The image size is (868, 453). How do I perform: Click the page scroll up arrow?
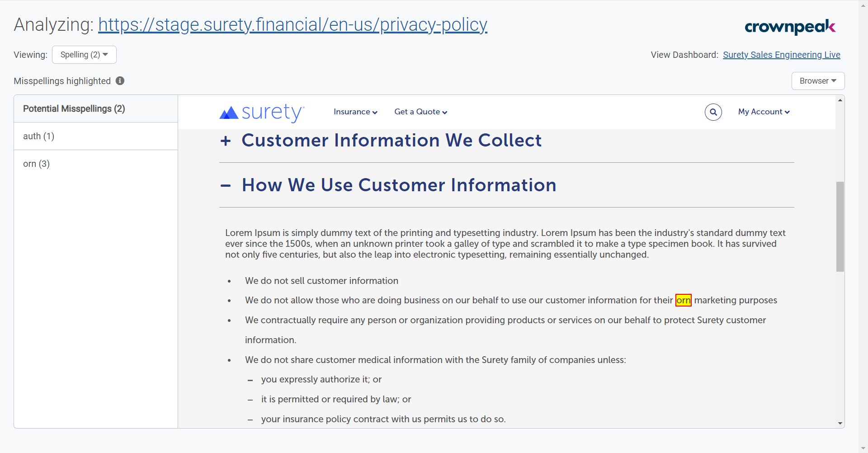[x=840, y=100]
